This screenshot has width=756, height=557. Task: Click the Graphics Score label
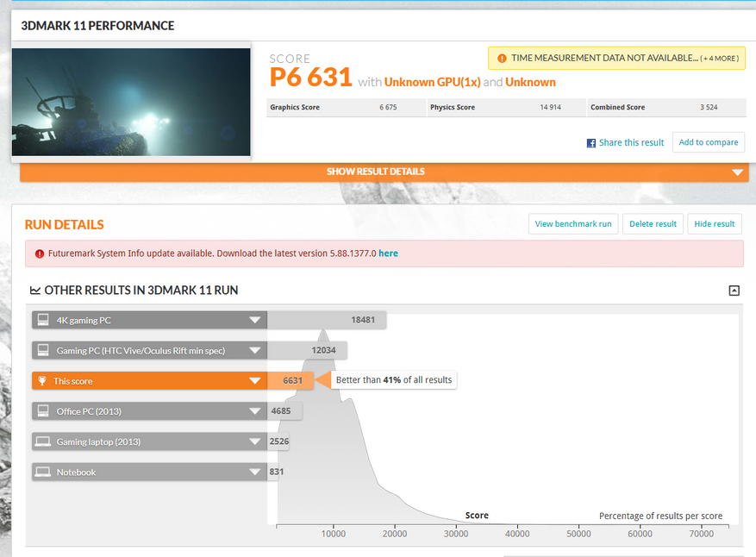[295, 107]
